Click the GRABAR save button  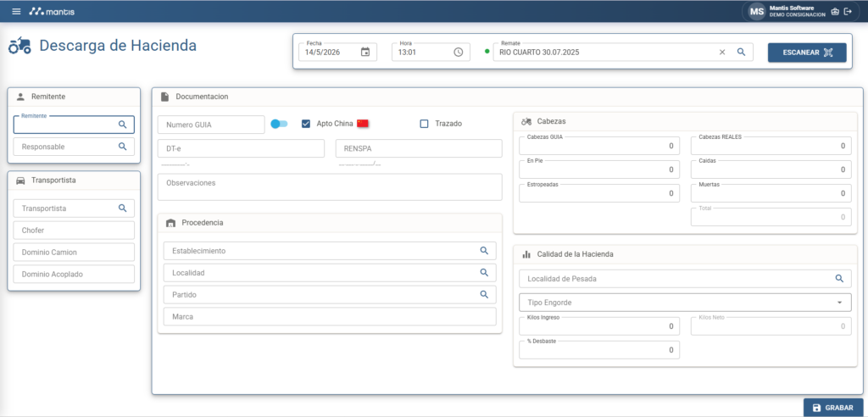(x=832, y=408)
